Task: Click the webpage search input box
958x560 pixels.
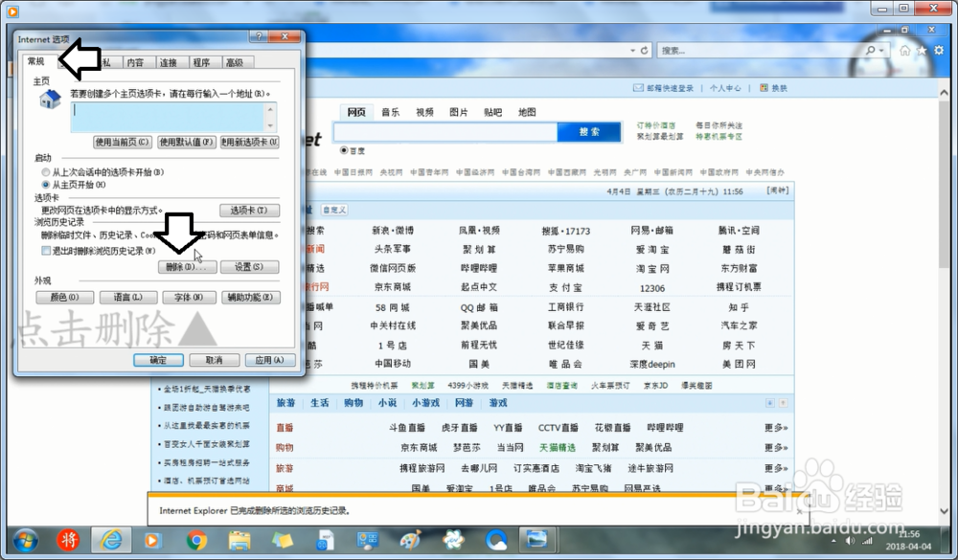Action: pos(445,132)
